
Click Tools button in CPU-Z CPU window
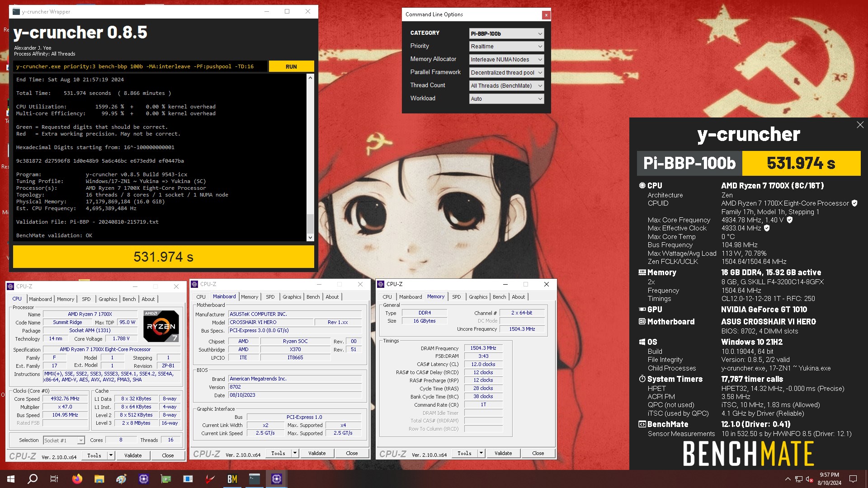pos(94,455)
